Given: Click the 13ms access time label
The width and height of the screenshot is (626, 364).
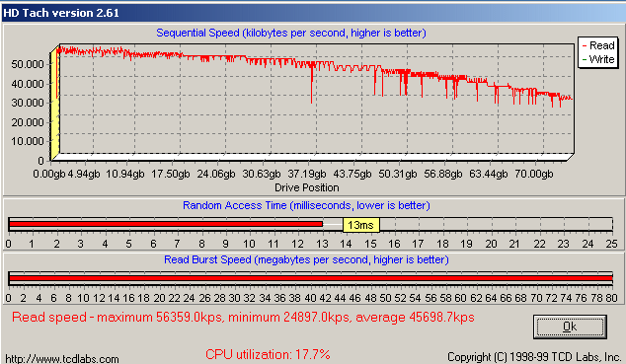Looking at the screenshot, I should [361, 225].
